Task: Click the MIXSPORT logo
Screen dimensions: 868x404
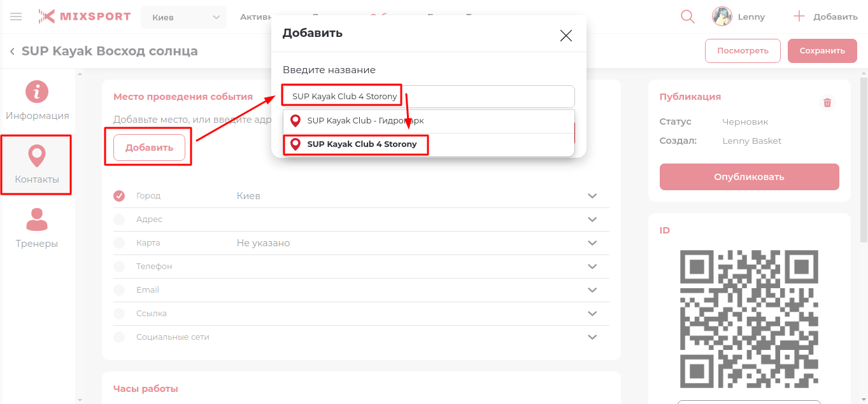Action: [x=84, y=17]
